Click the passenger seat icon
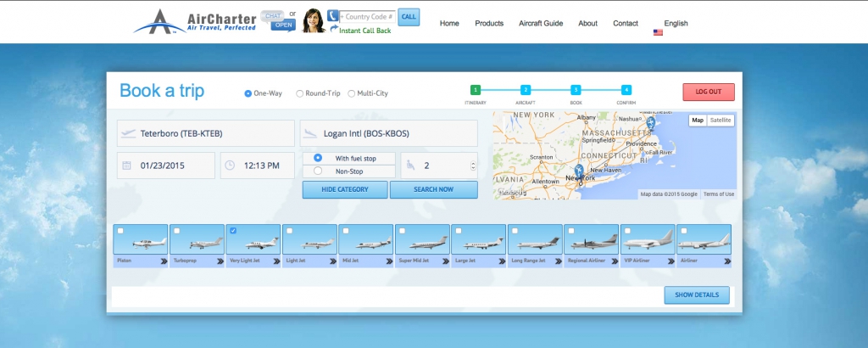Viewport: 868px width, 348px height. [x=410, y=166]
